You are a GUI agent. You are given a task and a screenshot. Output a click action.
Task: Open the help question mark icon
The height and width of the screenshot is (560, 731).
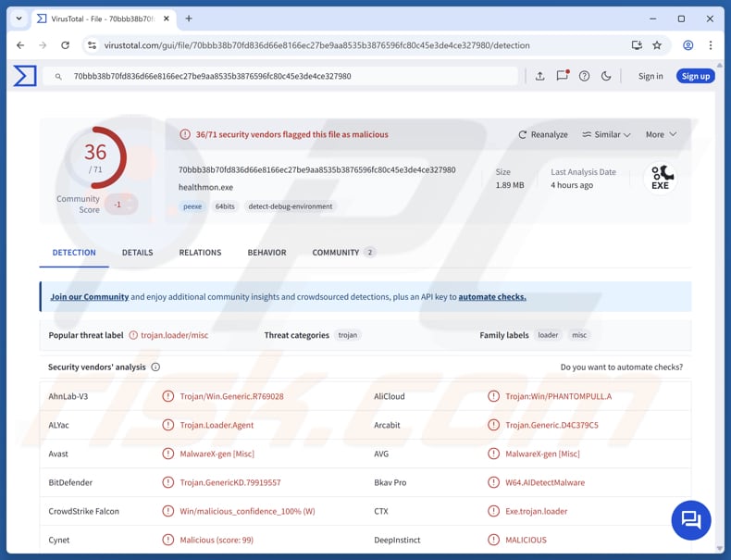584,76
